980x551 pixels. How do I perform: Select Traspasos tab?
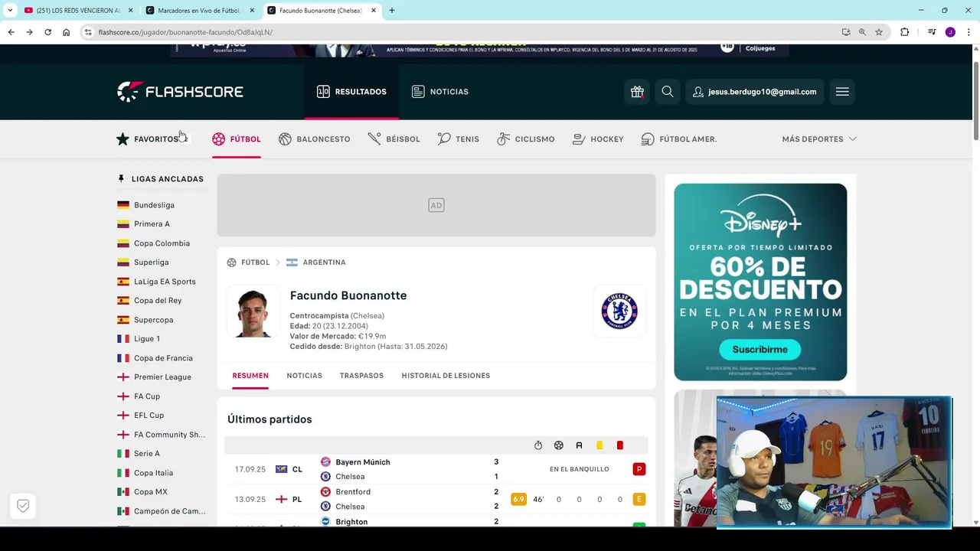click(x=361, y=376)
